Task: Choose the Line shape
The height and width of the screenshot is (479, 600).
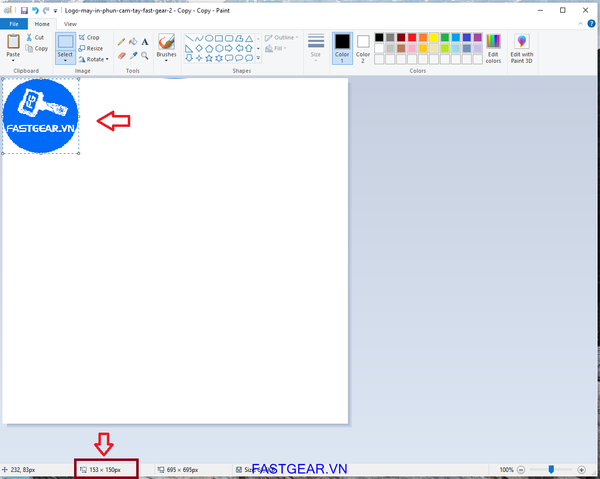Action: pyautogui.click(x=189, y=38)
